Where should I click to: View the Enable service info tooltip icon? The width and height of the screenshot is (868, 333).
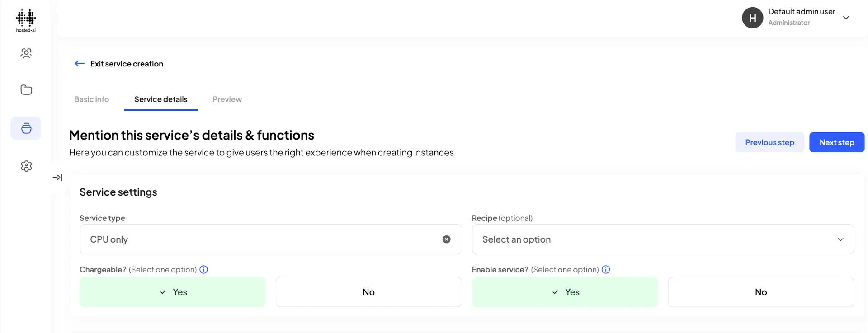tap(606, 269)
